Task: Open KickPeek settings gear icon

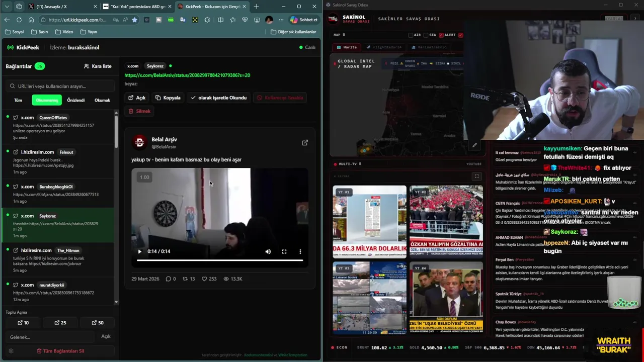Action: [11, 351]
